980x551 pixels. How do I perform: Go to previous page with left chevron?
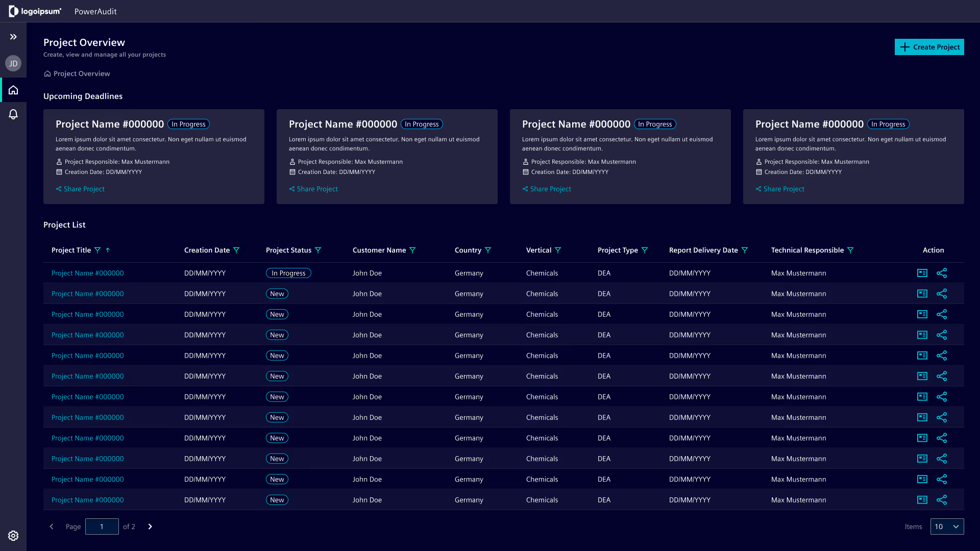pos(52,527)
